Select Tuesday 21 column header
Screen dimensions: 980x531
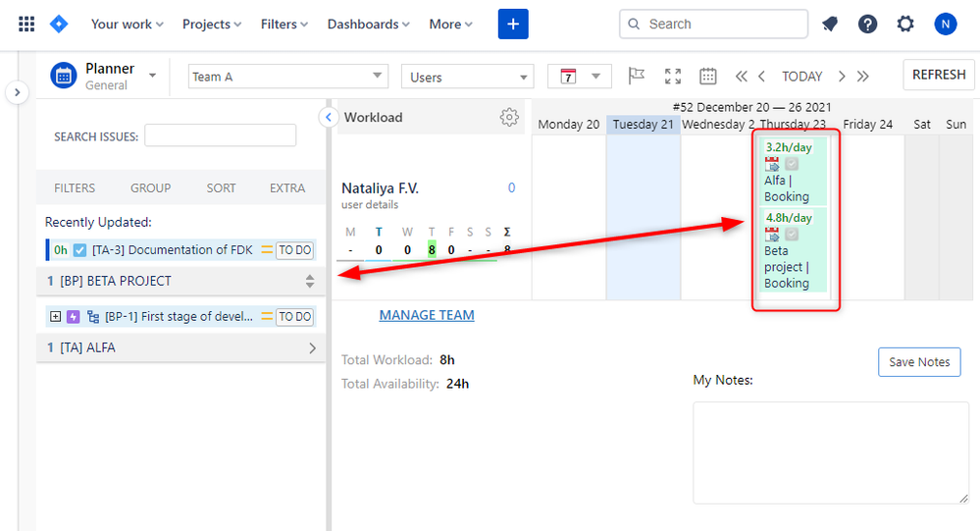pos(644,125)
